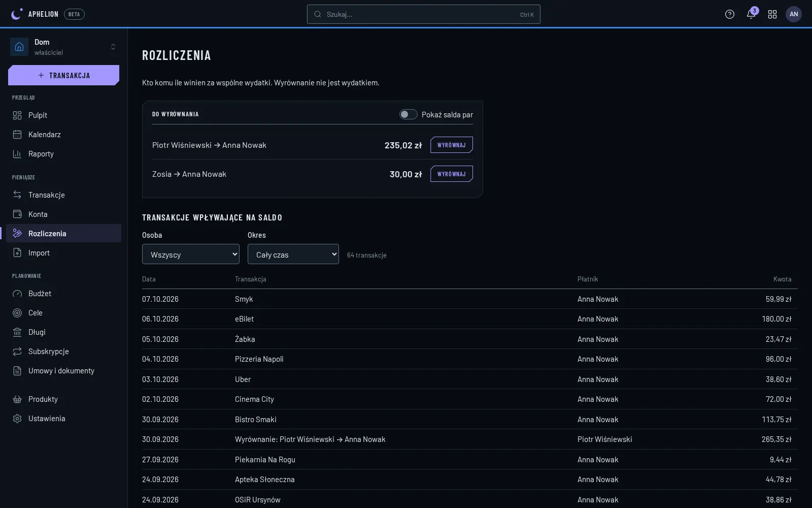Click the Aphelion moon logo
The height and width of the screenshot is (508, 812).
pyautogui.click(x=17, y=14)
